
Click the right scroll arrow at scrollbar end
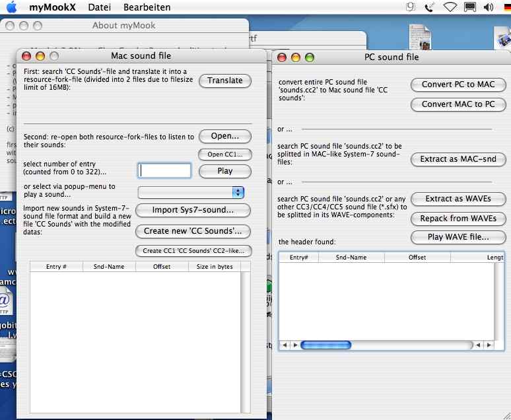(489, 345)
